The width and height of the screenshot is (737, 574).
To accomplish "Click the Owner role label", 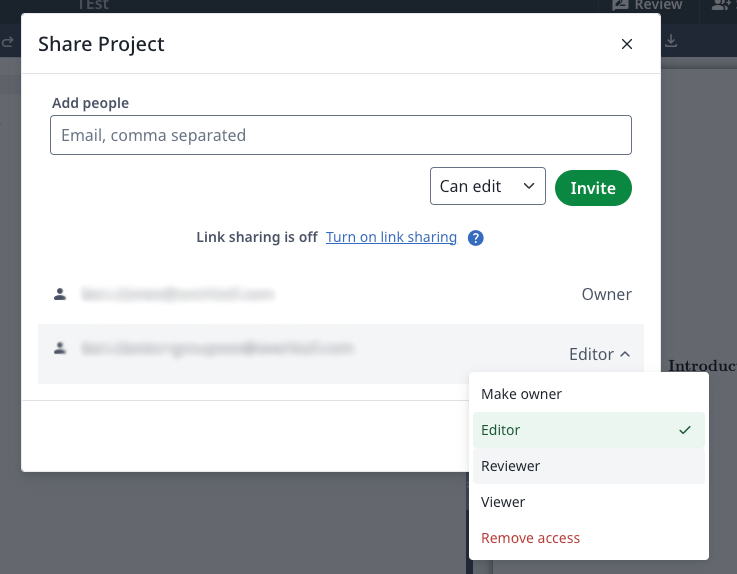I will pos(606,294).
